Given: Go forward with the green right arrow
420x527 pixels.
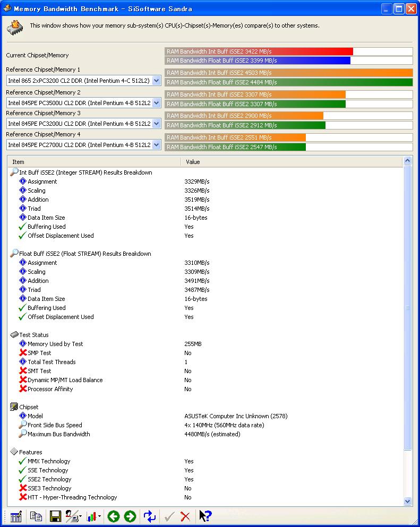Looking at the screenshot, I should [x=130, y=516].
